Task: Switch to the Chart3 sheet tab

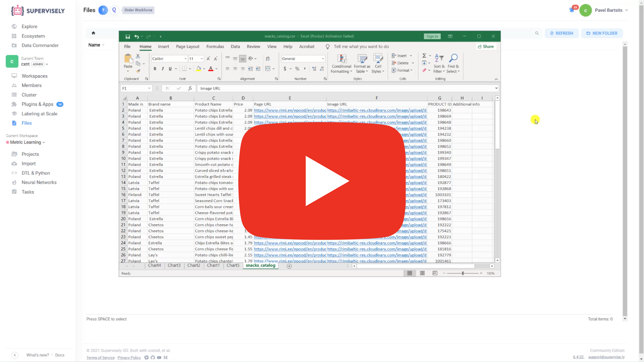Action: click(x=174, y=265)
